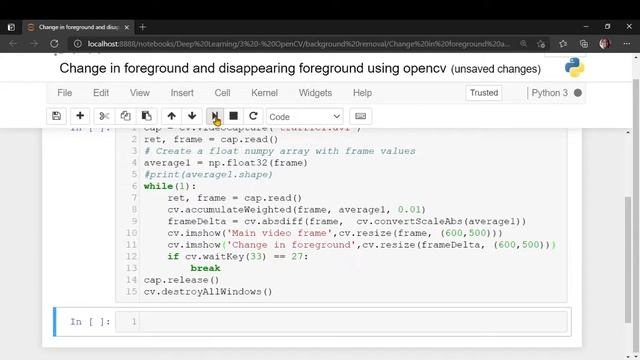Run the current cell button
The height and width of the screenshot is (360, 640).
215,116
